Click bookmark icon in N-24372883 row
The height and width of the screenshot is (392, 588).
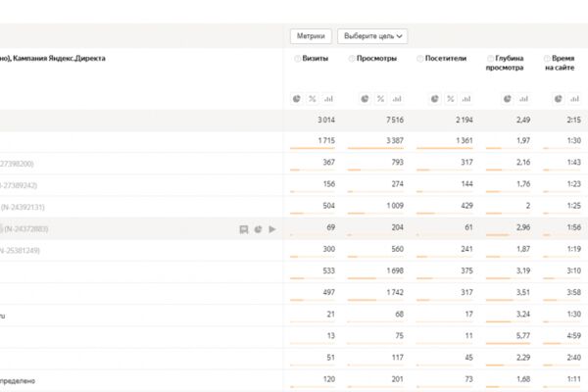(244, 229)
